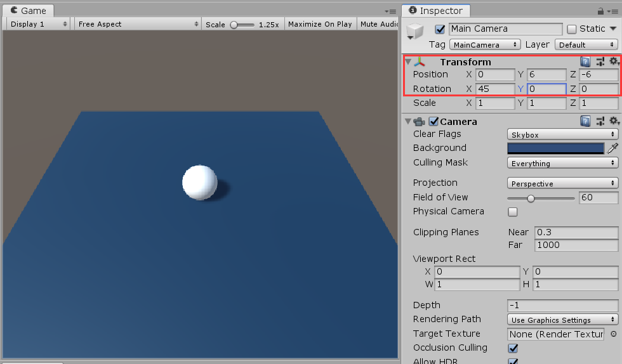Click the Depth field showing -1
622x364 pixels.
[x=562, y=305]
